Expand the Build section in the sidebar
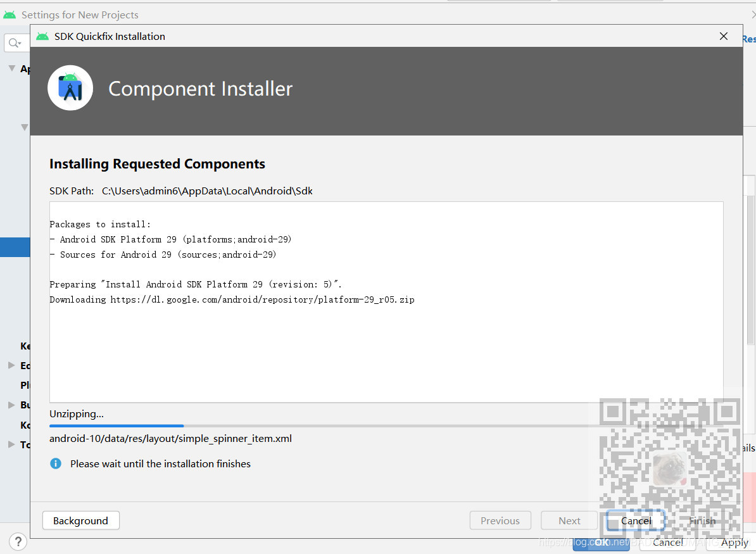 click(x=11, y=405)
